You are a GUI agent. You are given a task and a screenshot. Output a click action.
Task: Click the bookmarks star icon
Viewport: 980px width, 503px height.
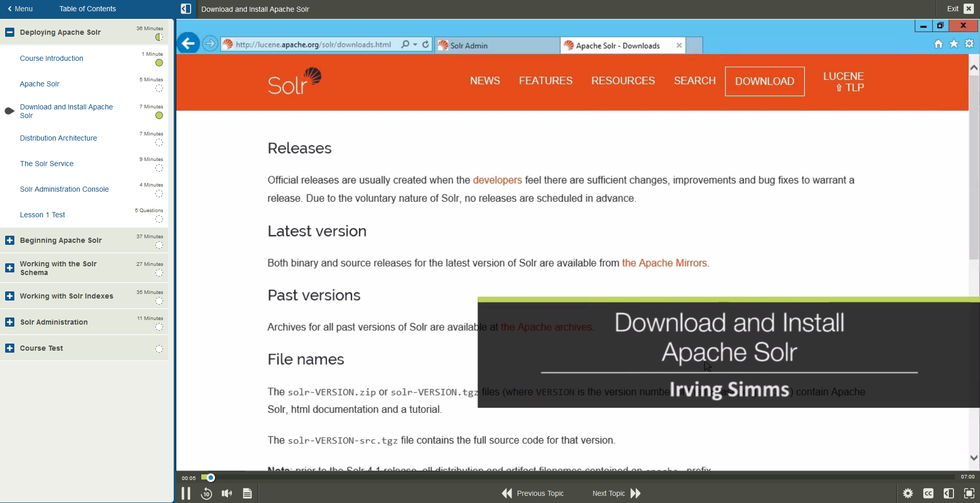(x=953, y=44)
